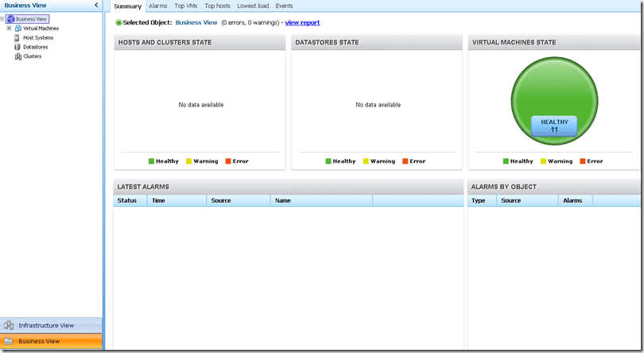This screenshot has height=353, width=644.
Task: Click the green Healthy legend swatch under Virtual Machines State
Action: [506, 161]
